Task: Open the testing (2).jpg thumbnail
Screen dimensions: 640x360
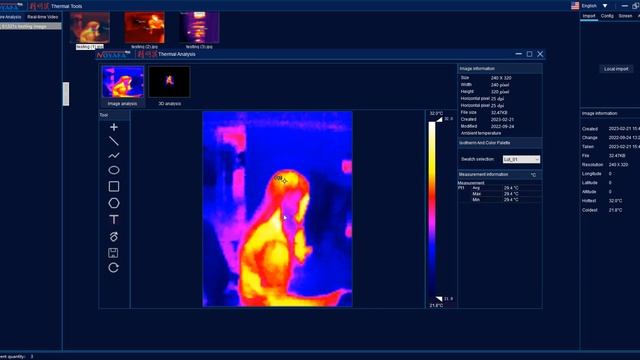Action: pos(144,28)
